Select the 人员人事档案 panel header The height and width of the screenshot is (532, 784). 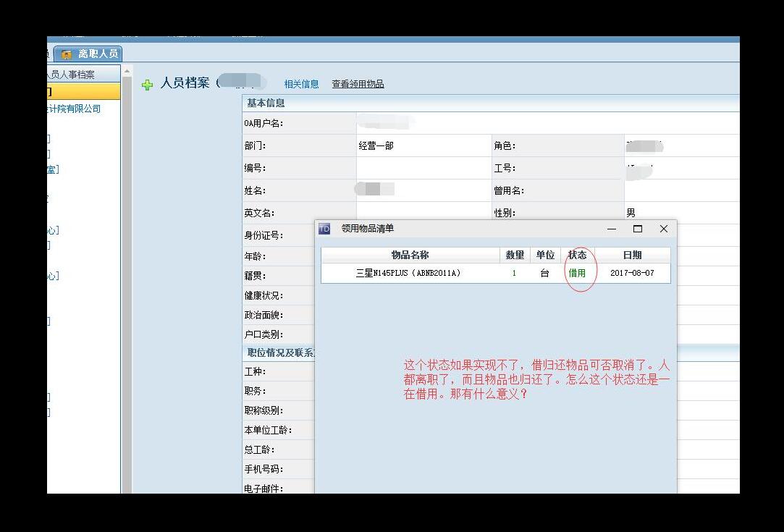click(72, 75)
